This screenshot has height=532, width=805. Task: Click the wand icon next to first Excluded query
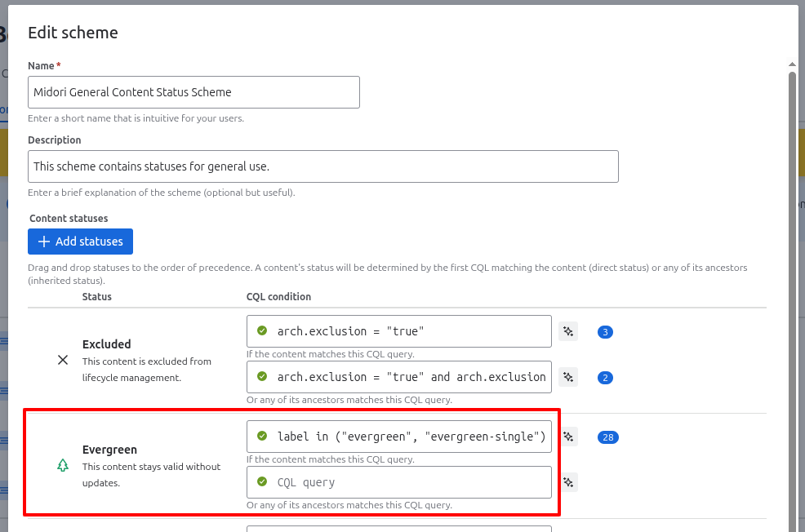(568, 331)
